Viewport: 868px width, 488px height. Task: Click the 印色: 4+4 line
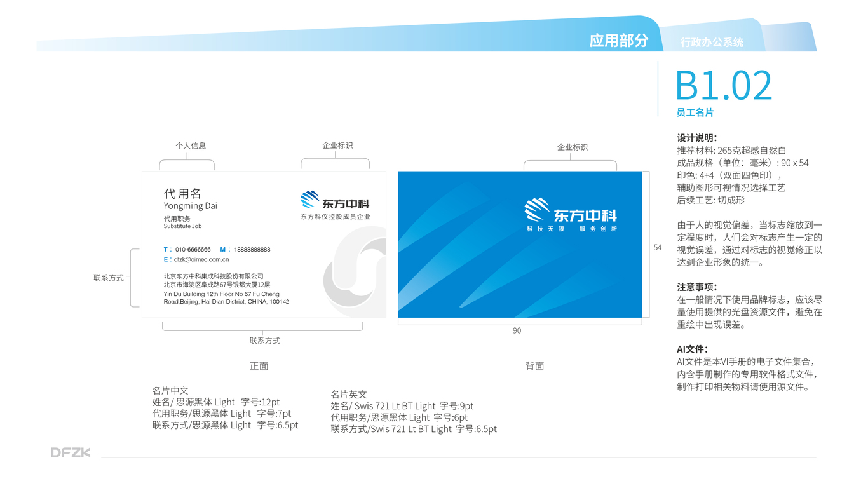(729, 175)
